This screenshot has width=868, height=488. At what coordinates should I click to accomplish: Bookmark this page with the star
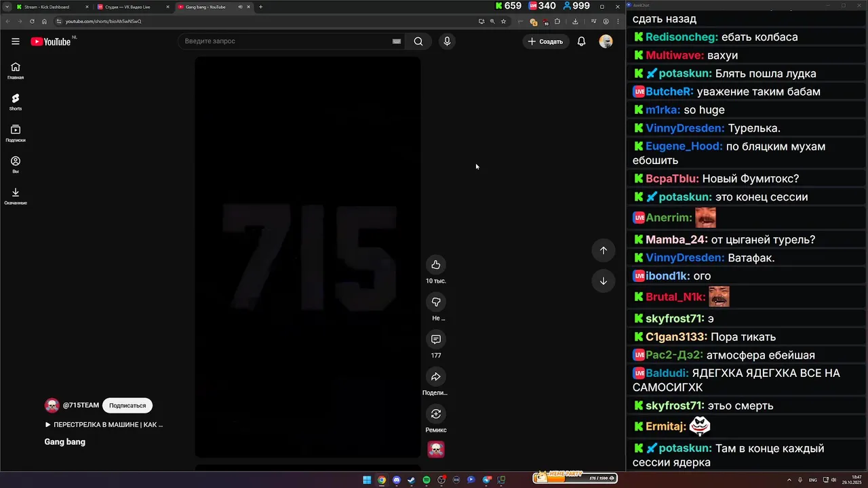(x=503, y=21)
